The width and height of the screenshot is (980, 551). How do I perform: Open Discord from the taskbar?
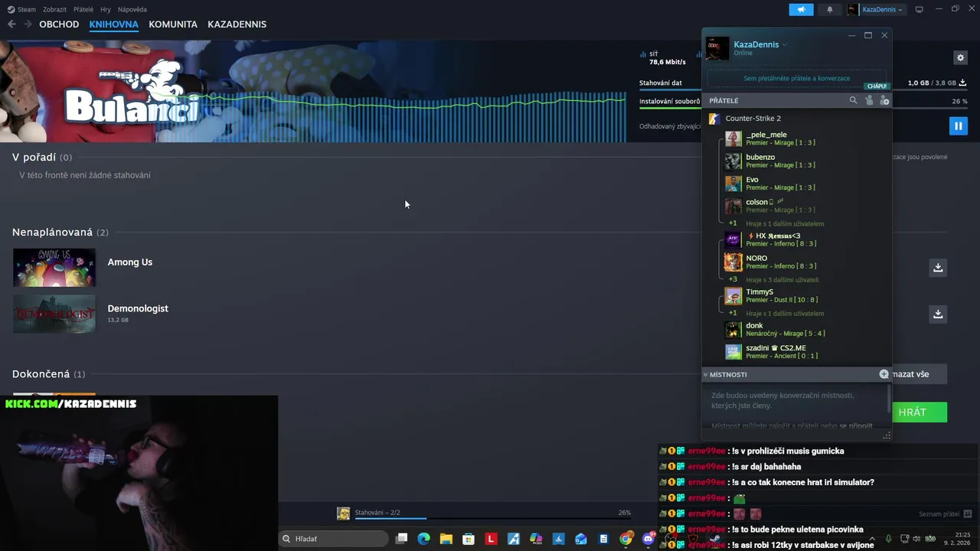(x=648, y=539)
